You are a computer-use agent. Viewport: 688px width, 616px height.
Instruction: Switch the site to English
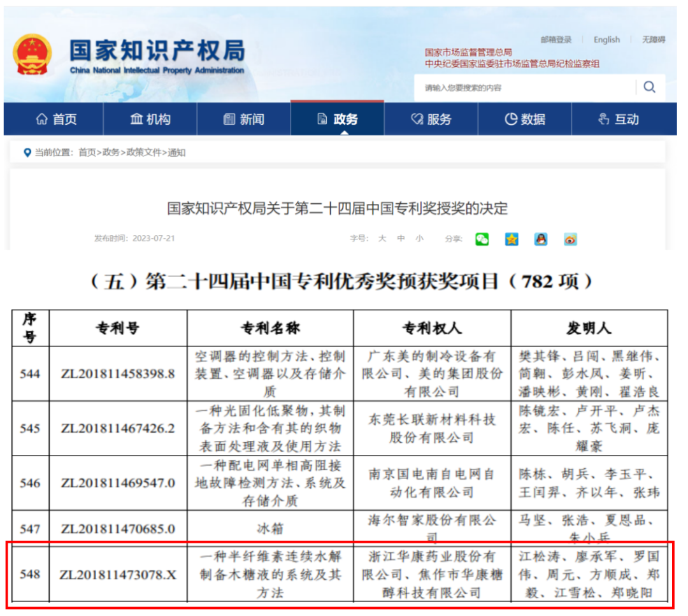pyautogui.click(x=606, y=39)
